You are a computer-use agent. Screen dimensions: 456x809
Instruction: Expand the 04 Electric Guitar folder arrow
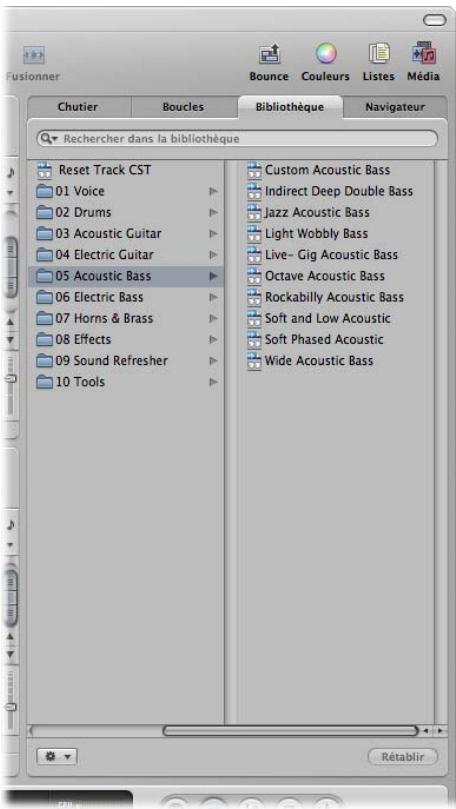tap(213, 255)
